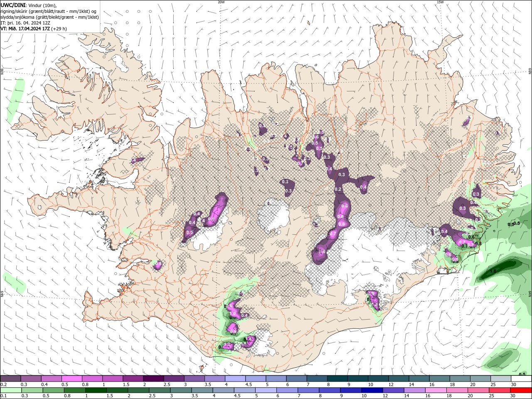
Task: Click the snow legend swatch between 0.2 and 0.3
Action: click(10, 379)
